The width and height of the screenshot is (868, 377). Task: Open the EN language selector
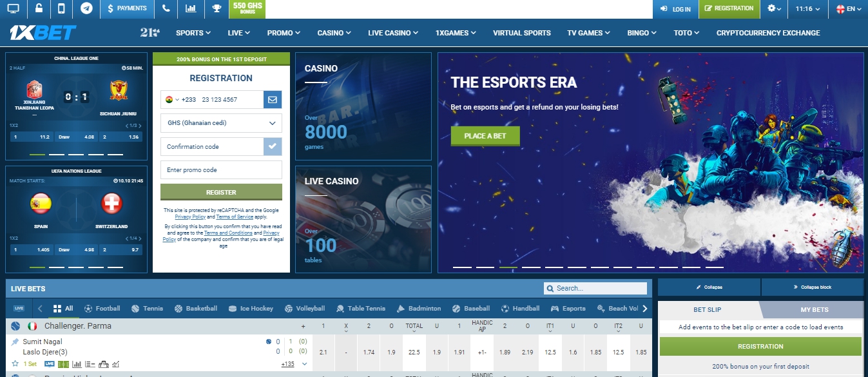click(x=849, y=9)
